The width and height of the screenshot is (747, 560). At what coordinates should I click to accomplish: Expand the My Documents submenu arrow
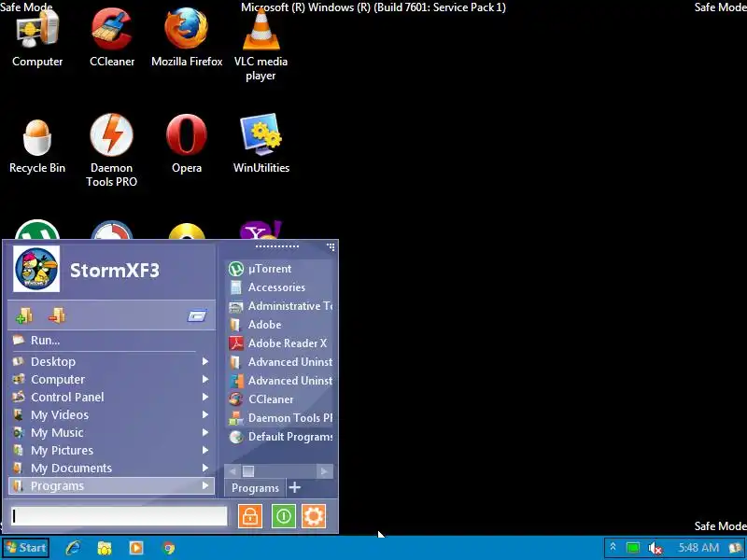coord(204,469)
